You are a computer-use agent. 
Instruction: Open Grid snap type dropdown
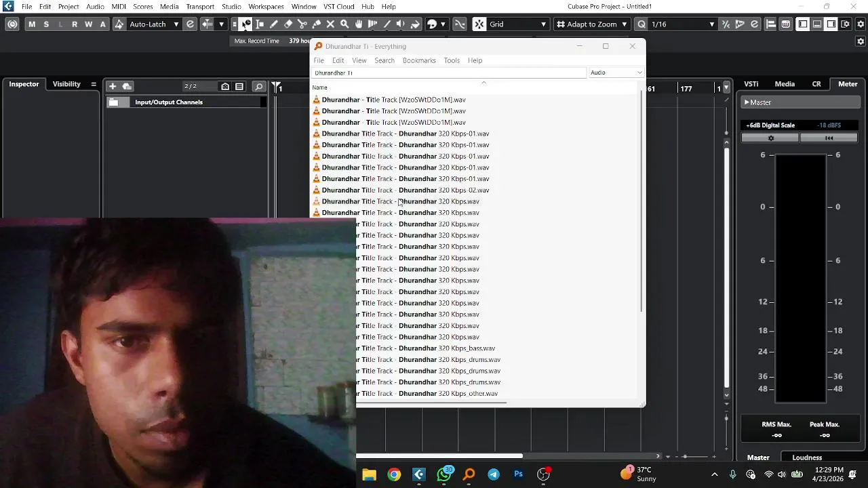pos(518,24)
